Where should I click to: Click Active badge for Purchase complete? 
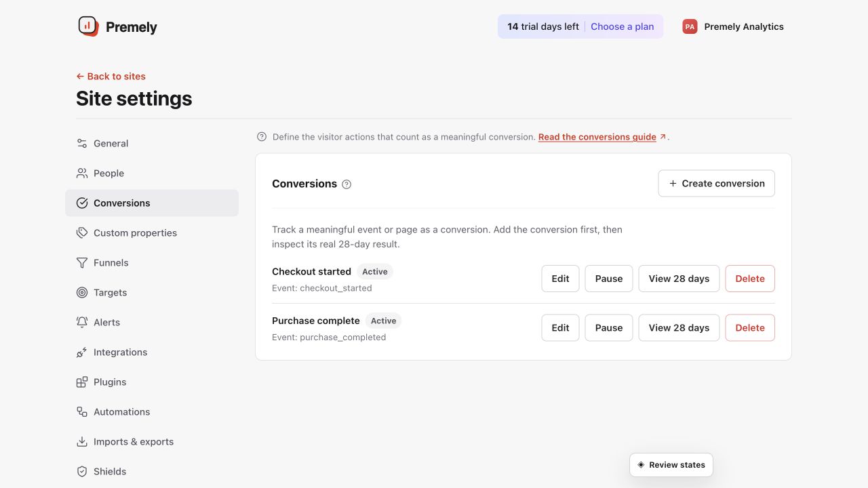coord(383,321)
